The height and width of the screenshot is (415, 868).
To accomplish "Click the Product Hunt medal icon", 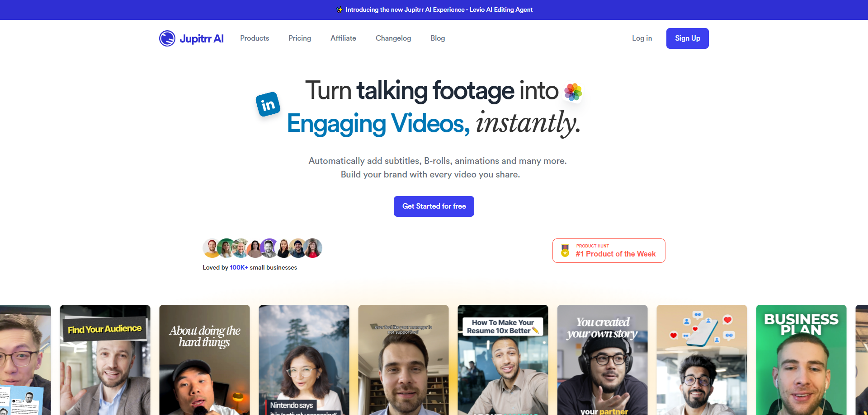I will coord(565,251).
